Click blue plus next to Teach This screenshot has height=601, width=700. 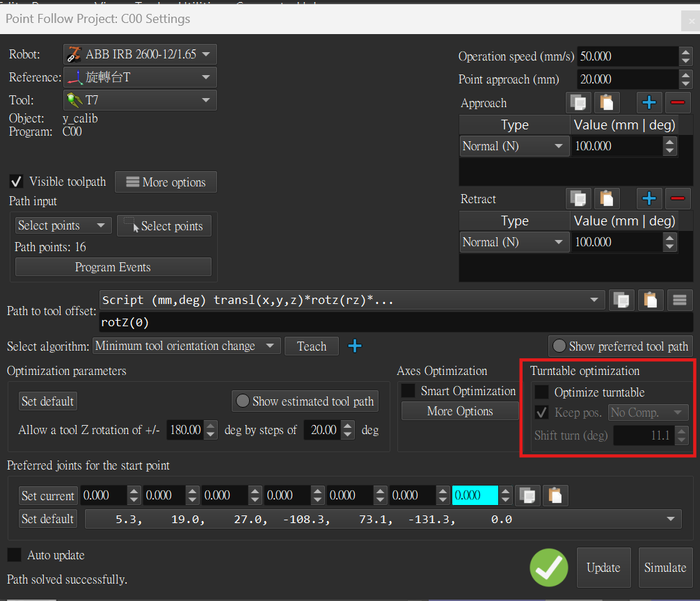click(x=355, y=346)
